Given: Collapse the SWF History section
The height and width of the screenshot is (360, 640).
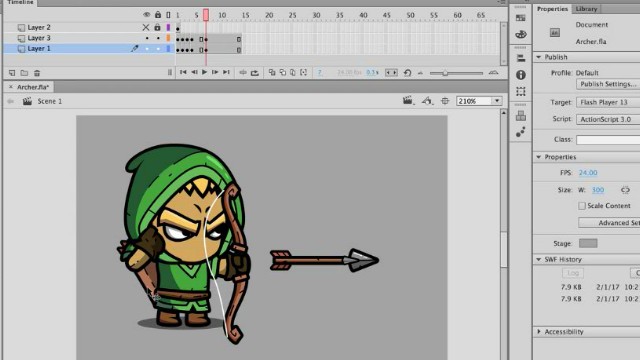Looking at the screenshot, I should tap(539, 260).
